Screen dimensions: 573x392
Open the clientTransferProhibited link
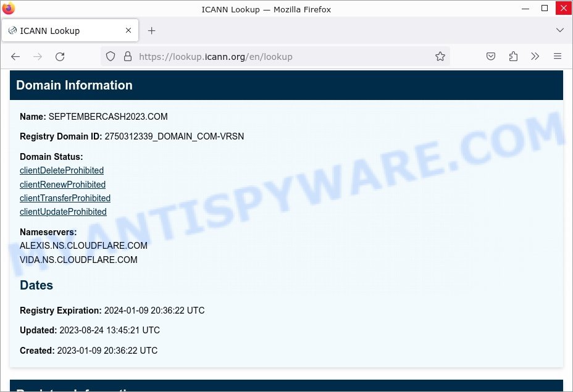click(x=65, y=198)
